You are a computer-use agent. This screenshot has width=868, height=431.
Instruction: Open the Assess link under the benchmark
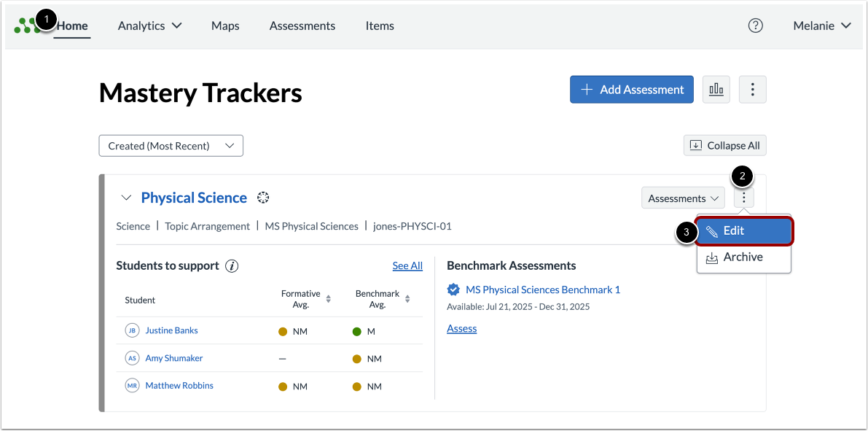pyautogui.click(x=461, y=328)
